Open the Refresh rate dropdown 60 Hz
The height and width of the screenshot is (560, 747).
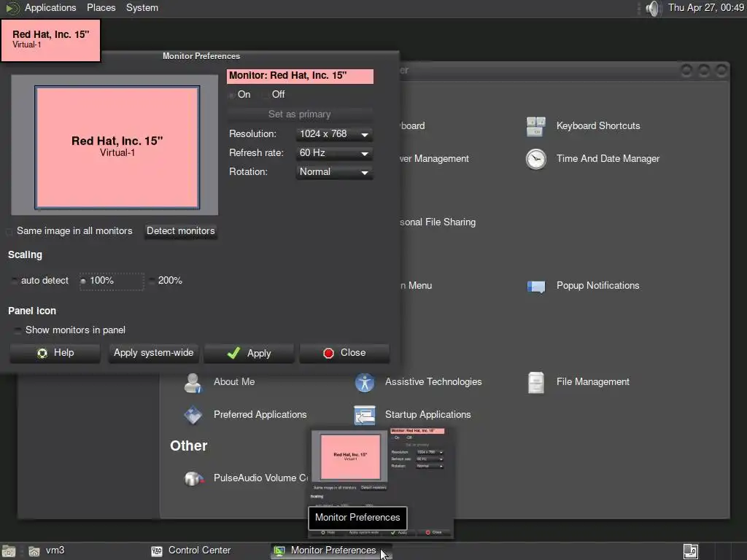click(x=334, y=153)
